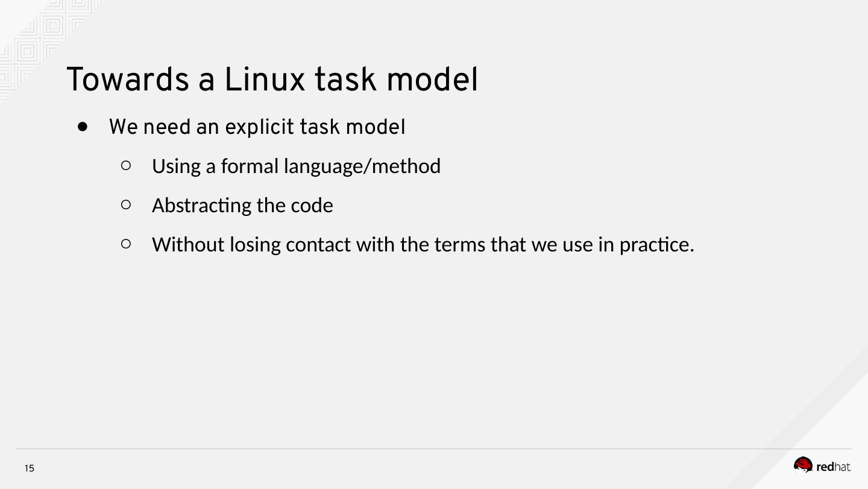Viewport: 868px width, 489px height.
Task: Click the "Abstracting the code" sub-bullet text
Action: (x=242, y=205)
